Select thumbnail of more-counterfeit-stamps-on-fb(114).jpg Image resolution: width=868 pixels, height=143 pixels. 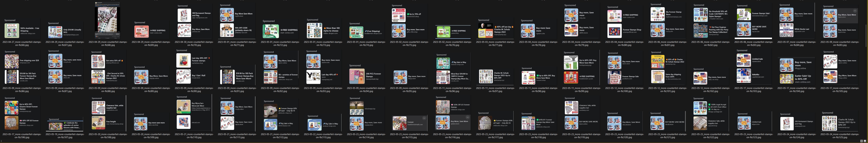coord(366,114)
